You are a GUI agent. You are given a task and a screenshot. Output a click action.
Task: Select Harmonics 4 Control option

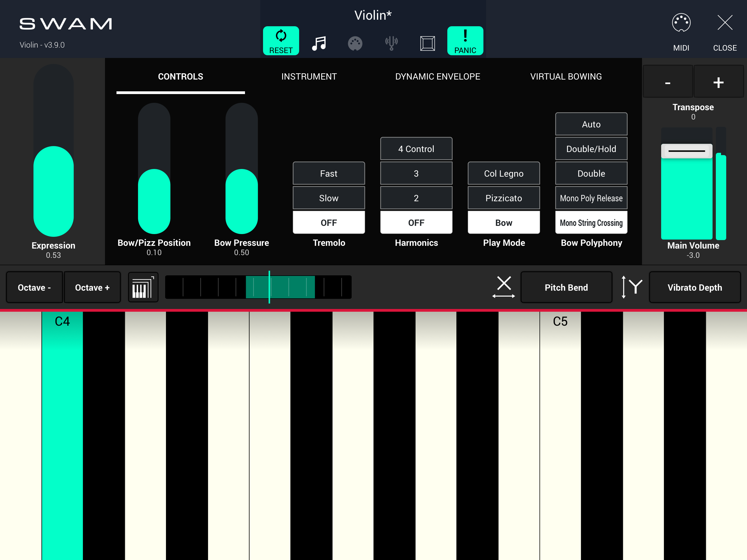416,149
